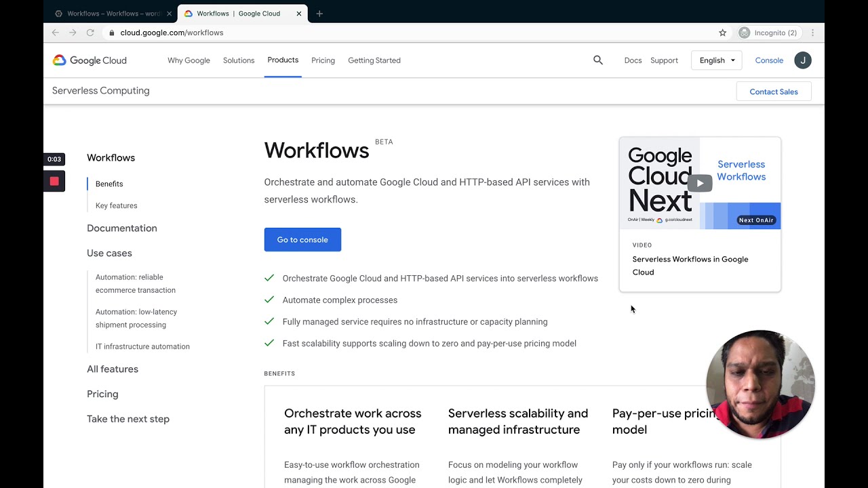Select Pricing in the sidebar
Viewport: 868px width, 488px height.
coord(102,394)
